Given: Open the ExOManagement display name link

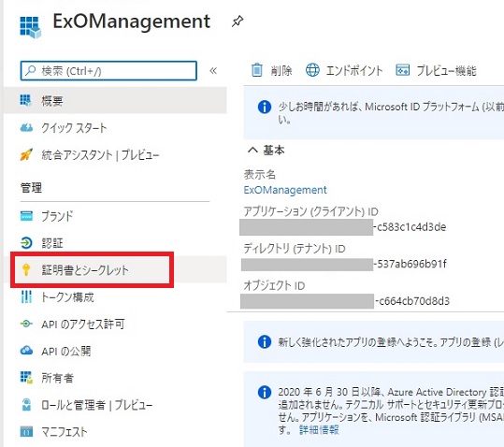Looking at the screenshot, I should click(285, 190).
